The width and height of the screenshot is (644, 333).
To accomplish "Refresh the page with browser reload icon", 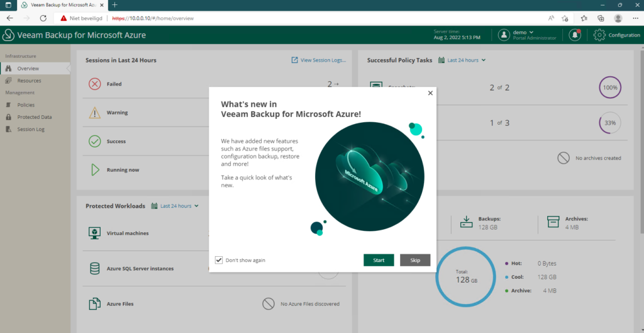I will pyautogui.click(x=43, y=18).
